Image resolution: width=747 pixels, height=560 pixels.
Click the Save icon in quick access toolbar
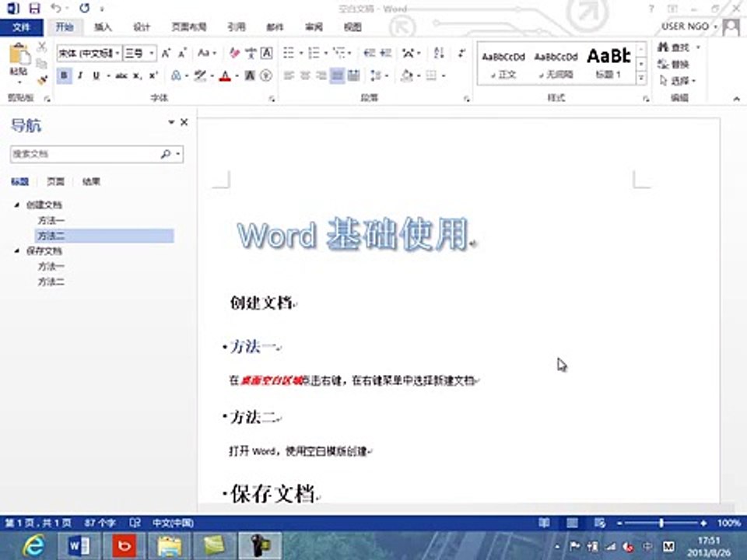click(x=35, y=8)
